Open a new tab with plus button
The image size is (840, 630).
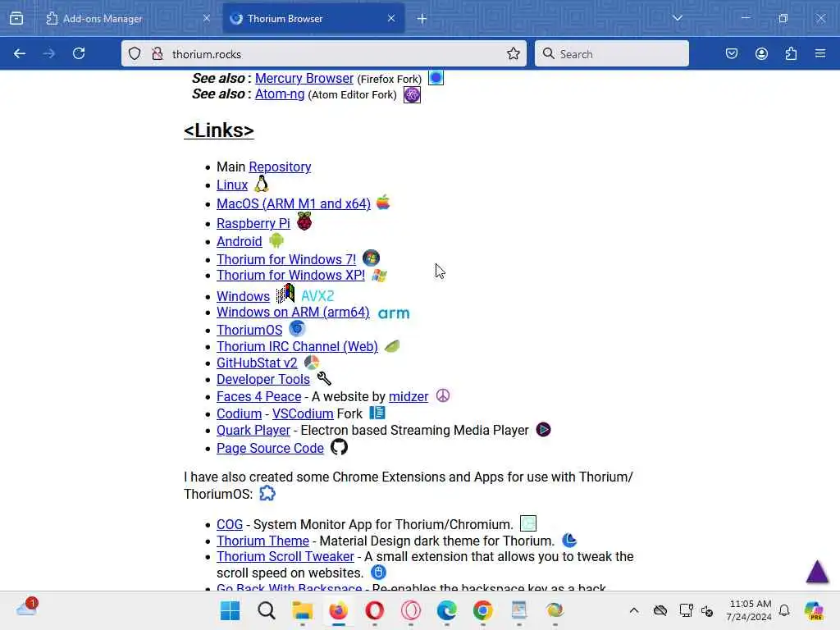coord(422,19)
